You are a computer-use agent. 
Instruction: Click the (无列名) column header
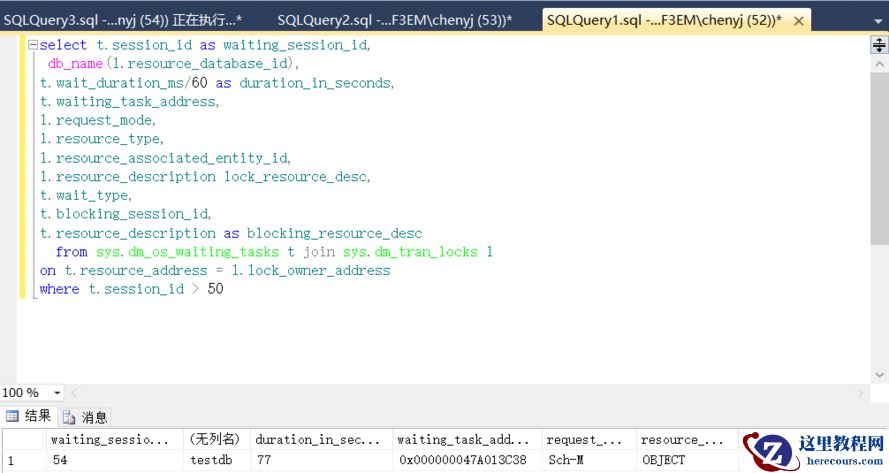212,439
